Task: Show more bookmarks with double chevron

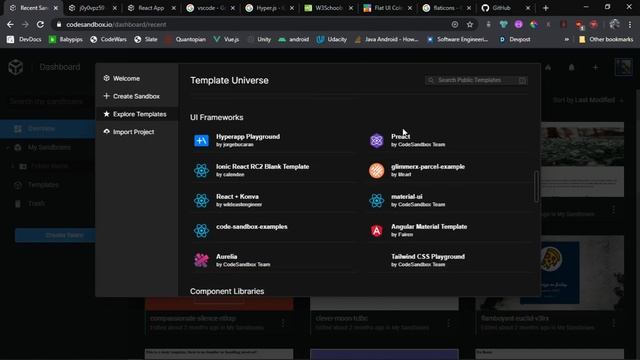Action: [x=567, y=40]
